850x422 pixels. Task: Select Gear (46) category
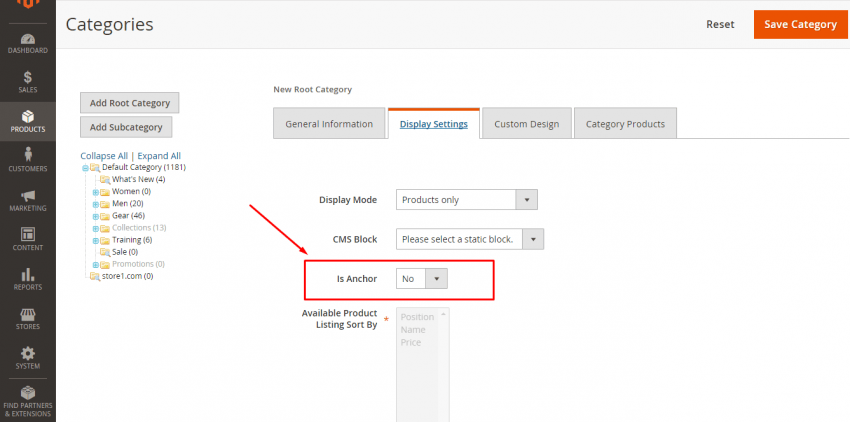point(128,215)
